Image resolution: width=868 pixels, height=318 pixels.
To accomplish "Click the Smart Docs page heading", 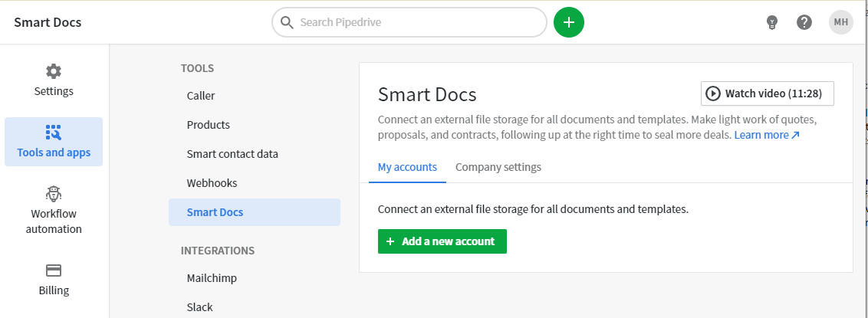I will [427, 94].
